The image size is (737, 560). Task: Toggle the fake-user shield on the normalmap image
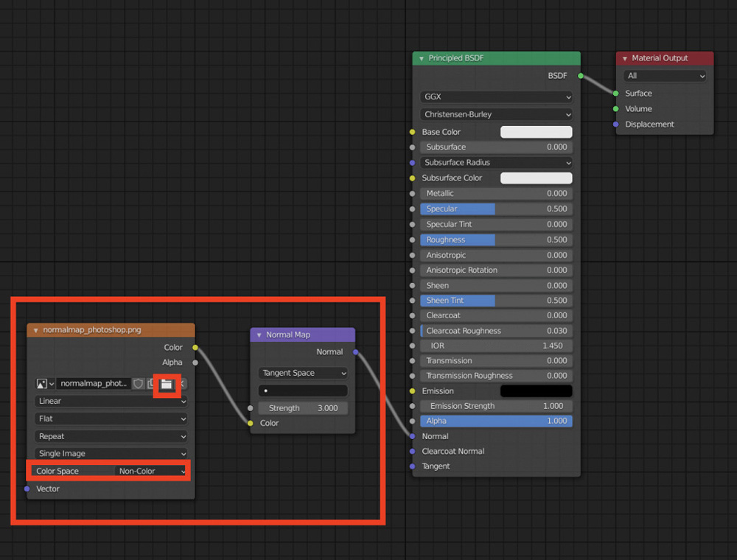coord(139,383)
